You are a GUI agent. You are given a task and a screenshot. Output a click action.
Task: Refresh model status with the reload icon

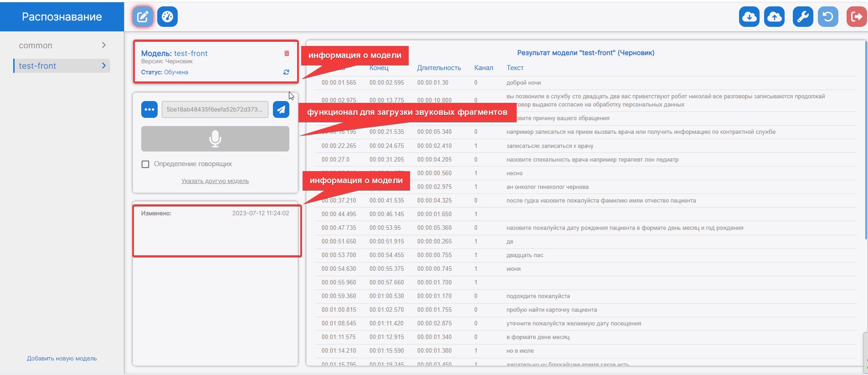286,72
